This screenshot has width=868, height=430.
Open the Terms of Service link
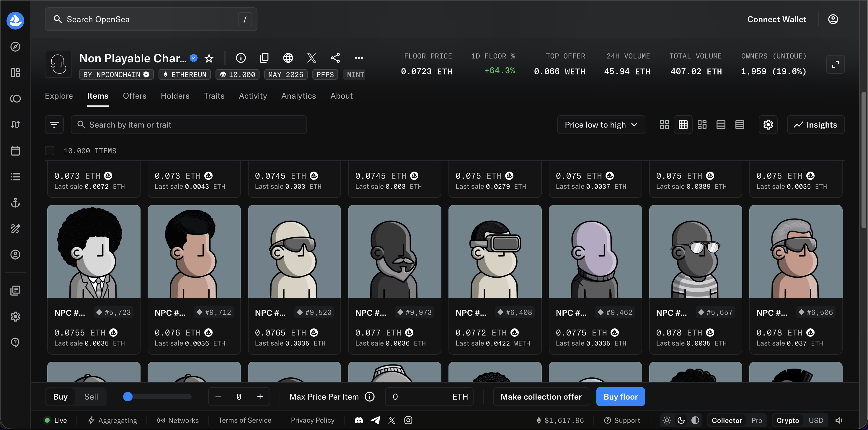coord(245,420)
